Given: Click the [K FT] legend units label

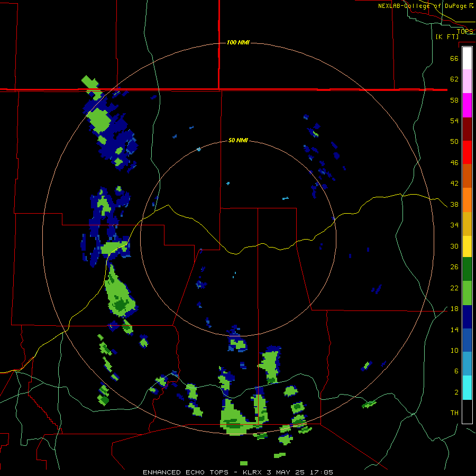Looking at the screenshot, I should [x=447, y=36].
